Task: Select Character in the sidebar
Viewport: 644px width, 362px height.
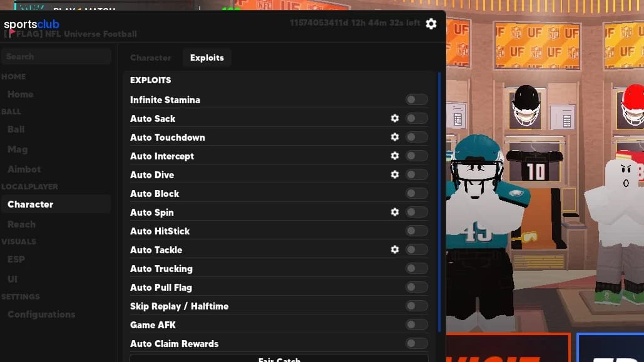Action: click(x=56, y=204)
